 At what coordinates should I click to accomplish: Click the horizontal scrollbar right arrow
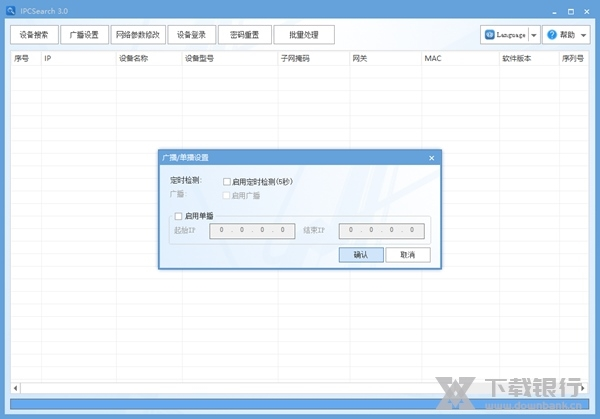tap(583, 388)
